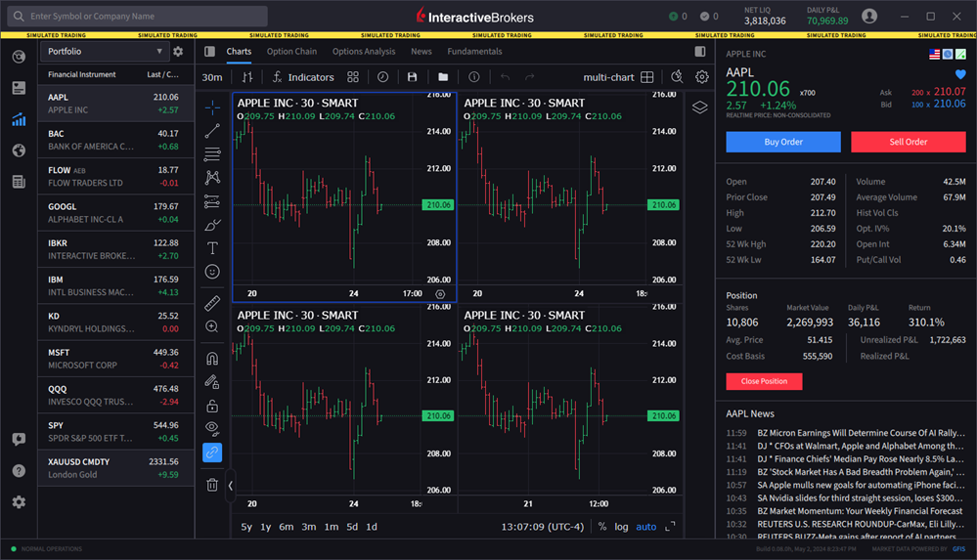The image size is (977, 560).
Task: Open the prediction and measurement tools
Action: click(x=212, y=201)
